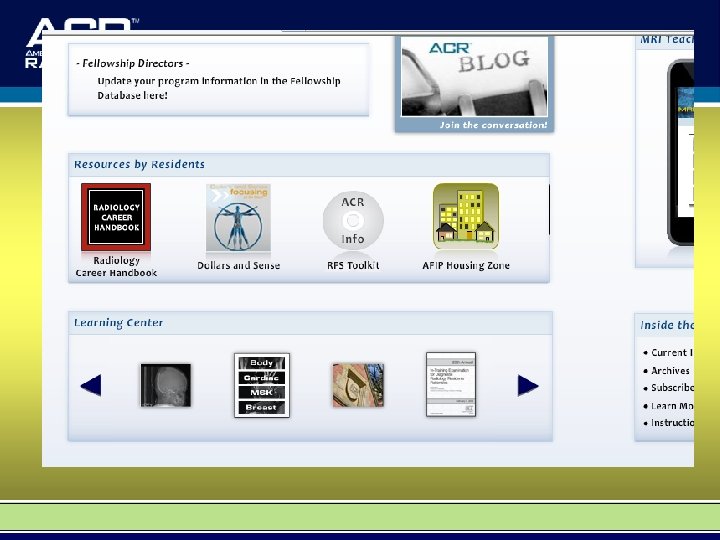The image size is (720, 540).
Task: Open the AFIP Housing Zone building icon
Action: 466,216
